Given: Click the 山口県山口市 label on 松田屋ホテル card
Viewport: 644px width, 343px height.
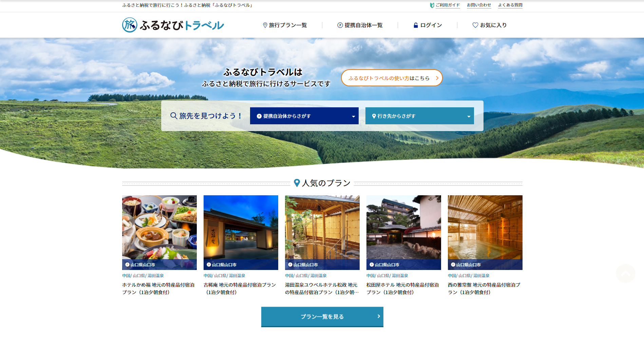Looking at the screenshot, I should pyautogui.click(x=385, y=265).
